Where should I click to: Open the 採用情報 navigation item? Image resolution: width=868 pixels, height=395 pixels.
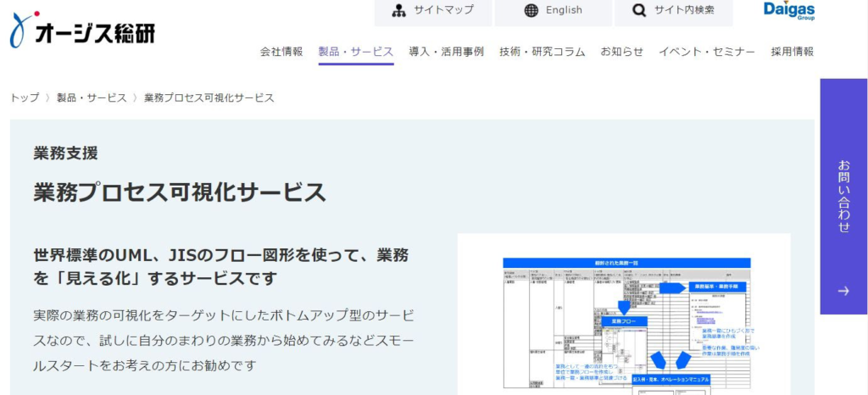792,52
